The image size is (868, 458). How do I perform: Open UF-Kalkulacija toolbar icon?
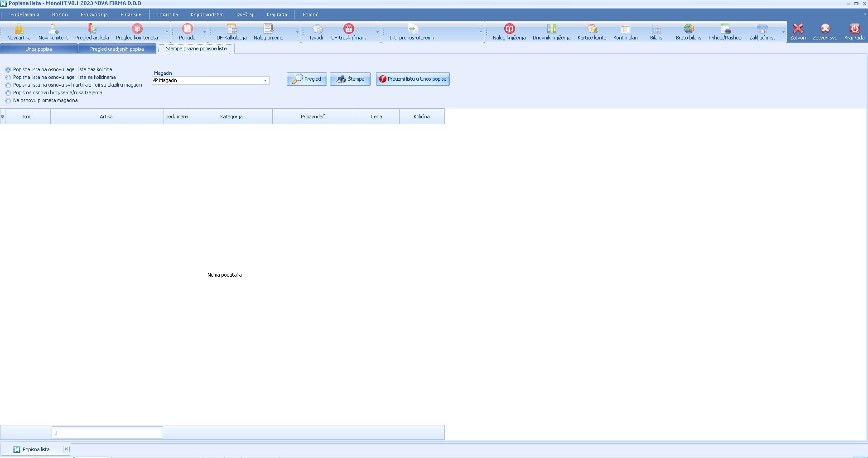tap(231, 32)
